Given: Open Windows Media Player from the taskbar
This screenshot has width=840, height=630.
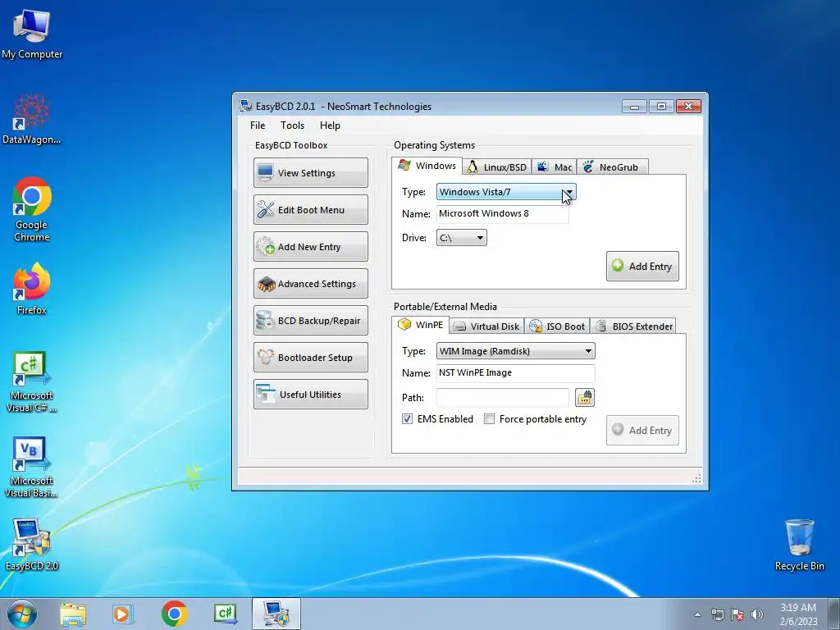Looking at the screenshot, I should point(122,614).
